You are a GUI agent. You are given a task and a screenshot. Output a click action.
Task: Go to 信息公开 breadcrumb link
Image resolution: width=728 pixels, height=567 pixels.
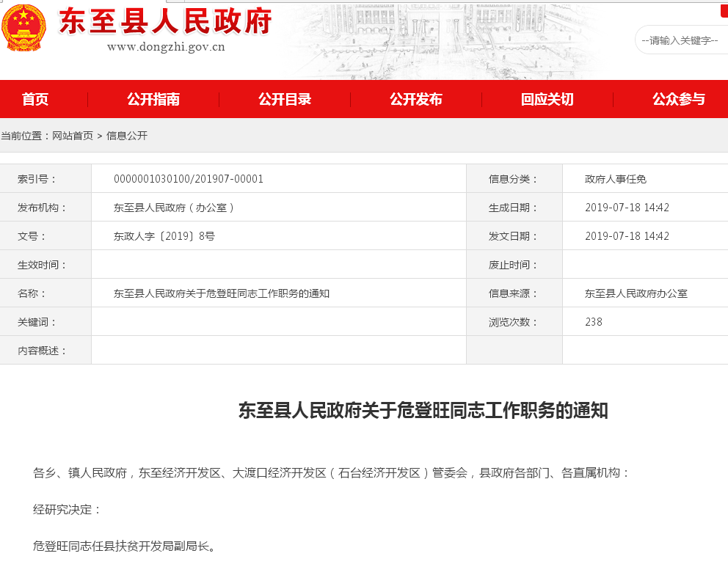tap(127, 136)
